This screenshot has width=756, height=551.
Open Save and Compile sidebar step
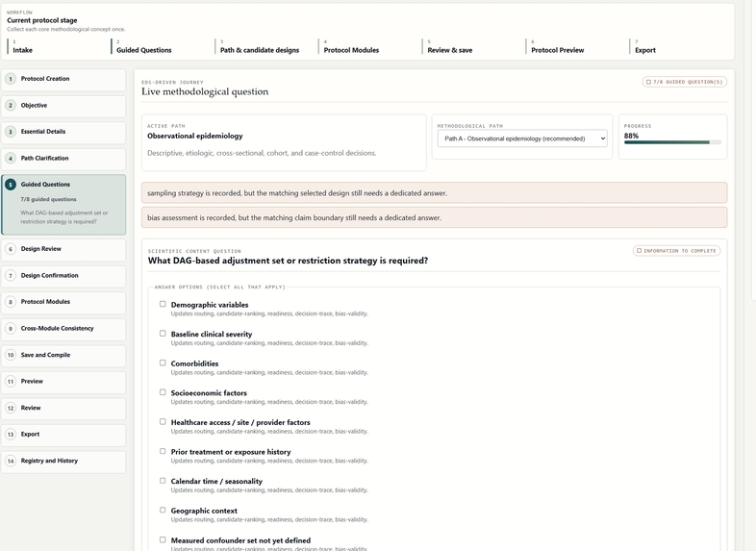[x=63, y=355]
